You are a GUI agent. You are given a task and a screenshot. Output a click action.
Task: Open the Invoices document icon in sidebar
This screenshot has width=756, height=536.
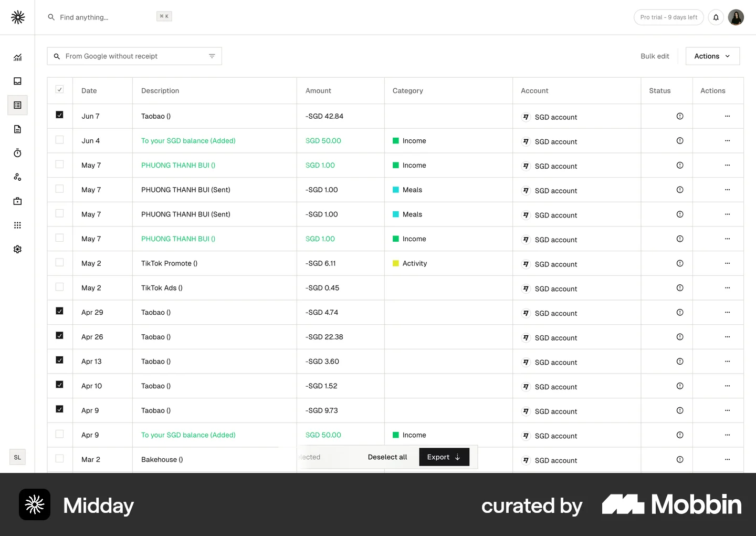pos(17,129)
